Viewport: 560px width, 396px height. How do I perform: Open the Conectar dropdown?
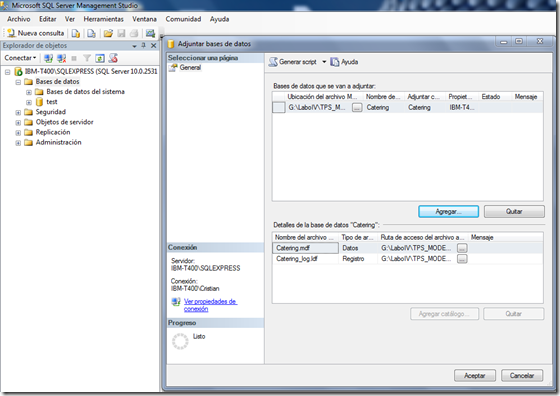click(20, 58)
